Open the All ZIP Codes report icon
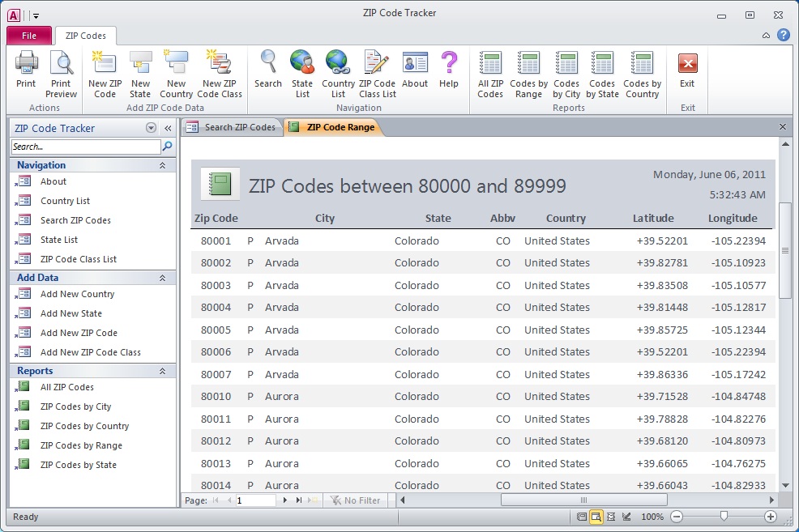 click(x=490, y=62)
